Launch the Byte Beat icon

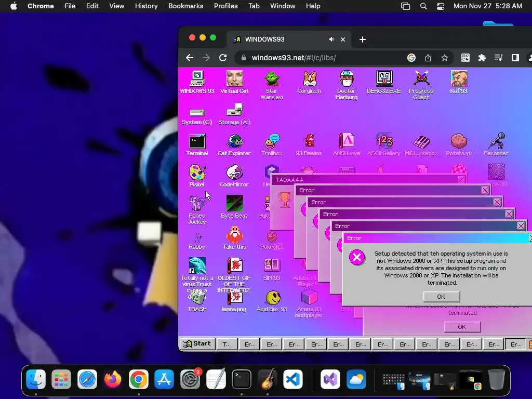234,207
